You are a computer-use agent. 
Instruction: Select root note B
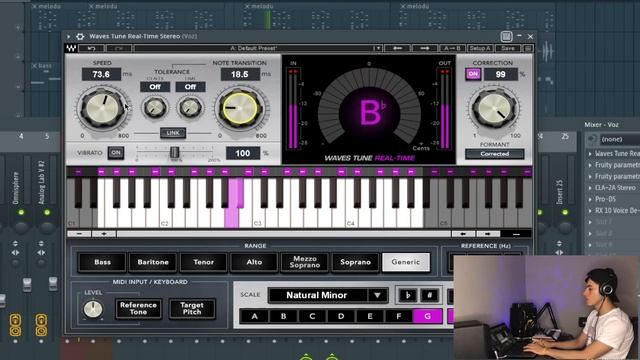pyautogui.click(x=283, y=316)
